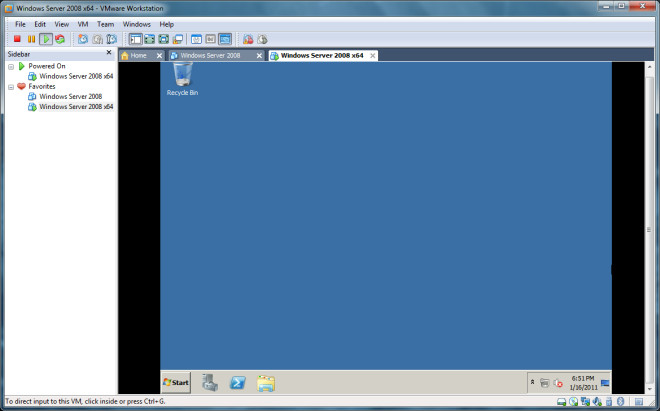Show hidden tray icons chevron in guest
The height and width of the screenshot is (411, 660).
click(x=532, y=382)
